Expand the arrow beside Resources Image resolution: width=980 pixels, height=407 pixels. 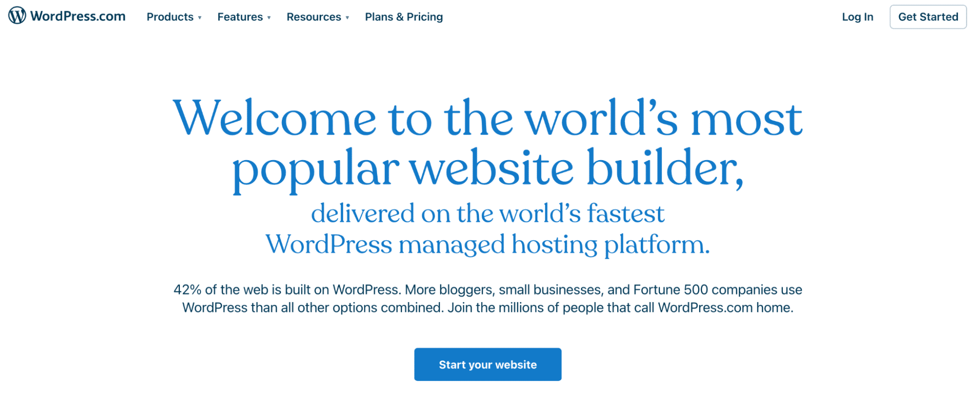[347, 18]
